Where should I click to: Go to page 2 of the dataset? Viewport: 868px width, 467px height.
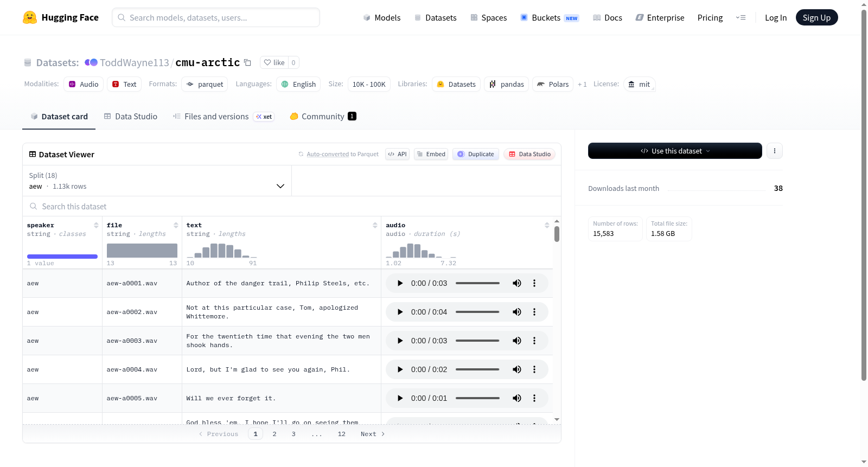[275, 434]
